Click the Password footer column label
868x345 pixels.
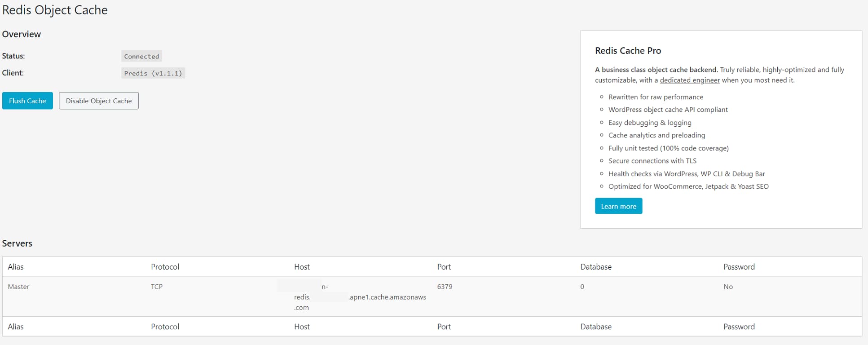[x=739, y=327]
